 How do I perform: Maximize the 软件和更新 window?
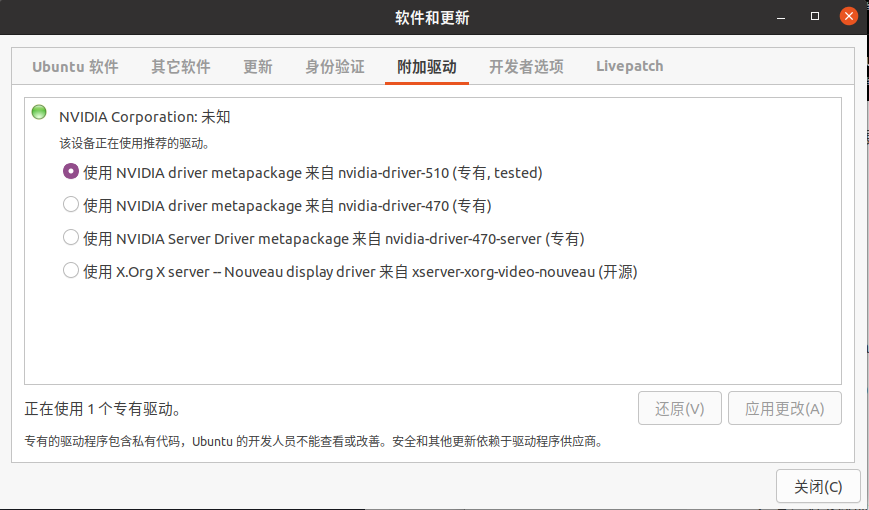click(x=815, y=17)
